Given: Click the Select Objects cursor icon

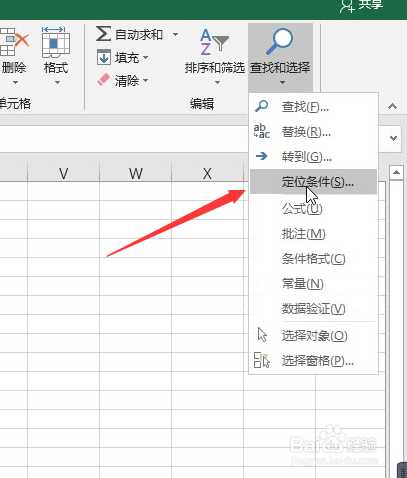Looking at the screenshot, I should (262, 334).
